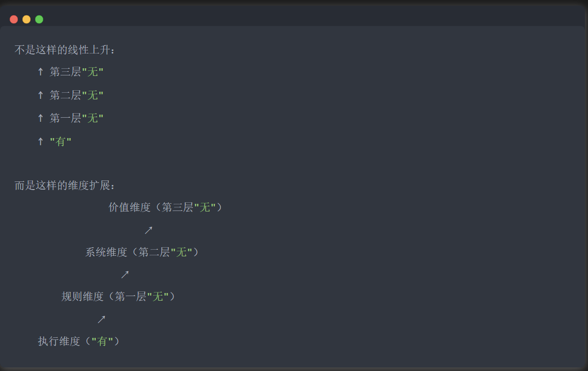The image size is (588, 371).
Task: Select the diagonal arrow below 系统维度
Action: click(125, 274)
